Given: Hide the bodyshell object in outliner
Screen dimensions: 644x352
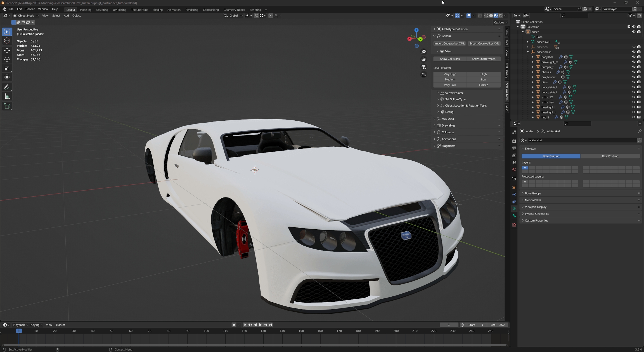Looking at the screenshot, I should (634, 57).
